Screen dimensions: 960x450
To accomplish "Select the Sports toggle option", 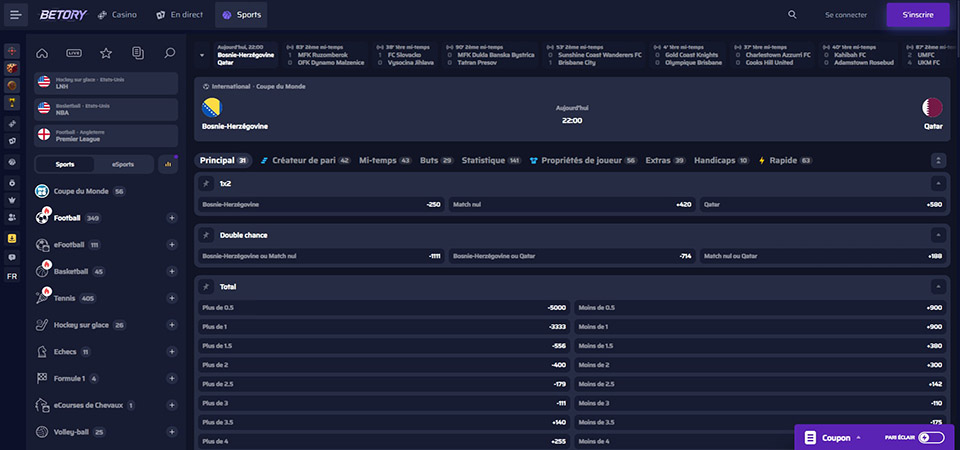I will point(65,164).
